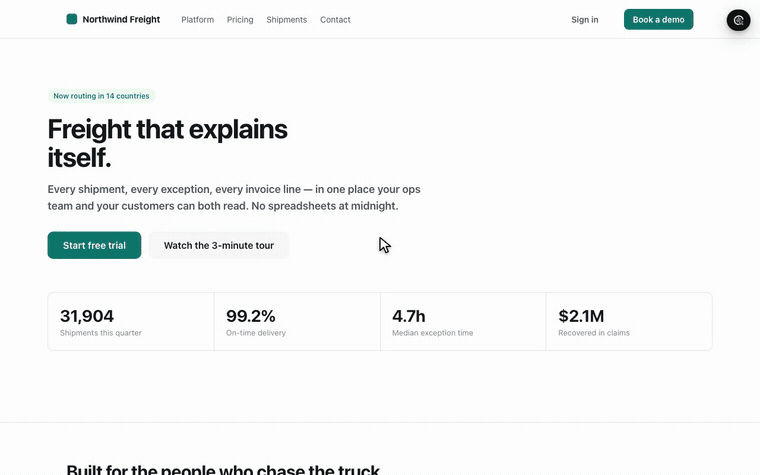Click the 'Now routing in 14 countries' badge
Image resolution: width=760 pixels, height=475 pixels.
click(x=101, y=96)
